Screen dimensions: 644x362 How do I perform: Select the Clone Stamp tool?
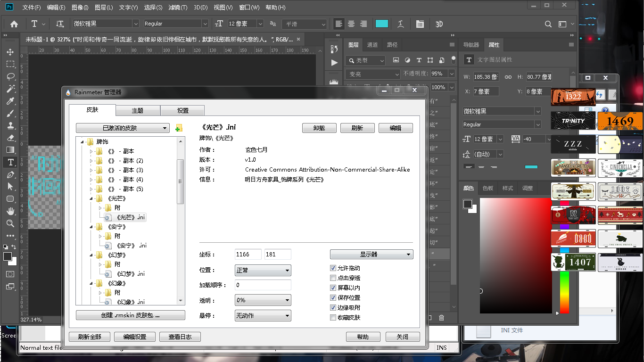10,125
